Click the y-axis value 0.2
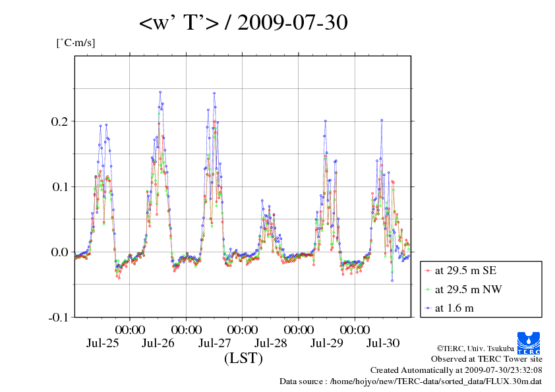 point(59,121)
